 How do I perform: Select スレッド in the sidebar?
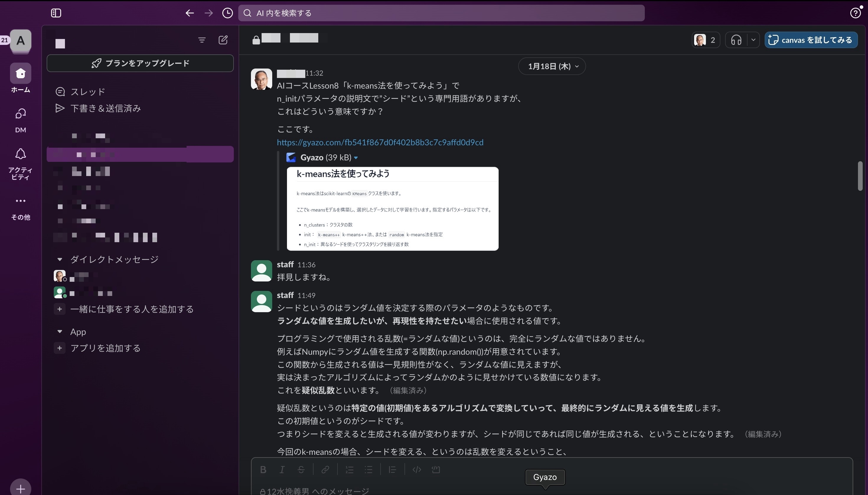[88, 92]
